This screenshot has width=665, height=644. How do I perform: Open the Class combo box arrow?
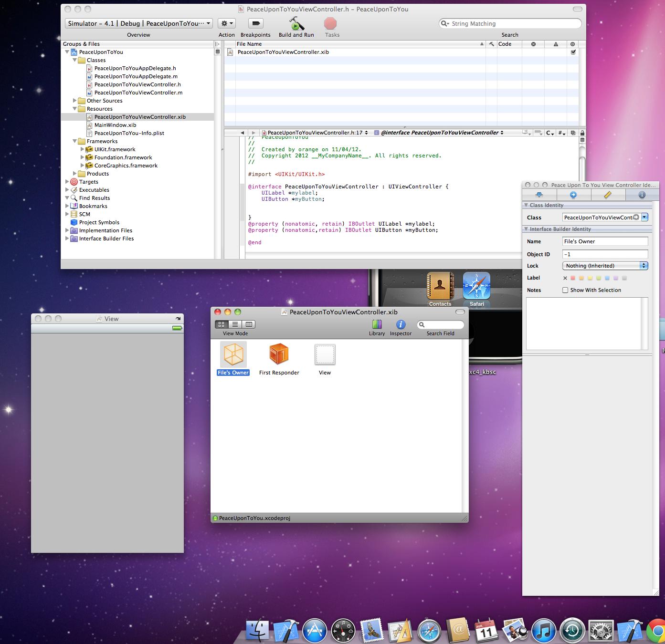[x=644, y=217]
